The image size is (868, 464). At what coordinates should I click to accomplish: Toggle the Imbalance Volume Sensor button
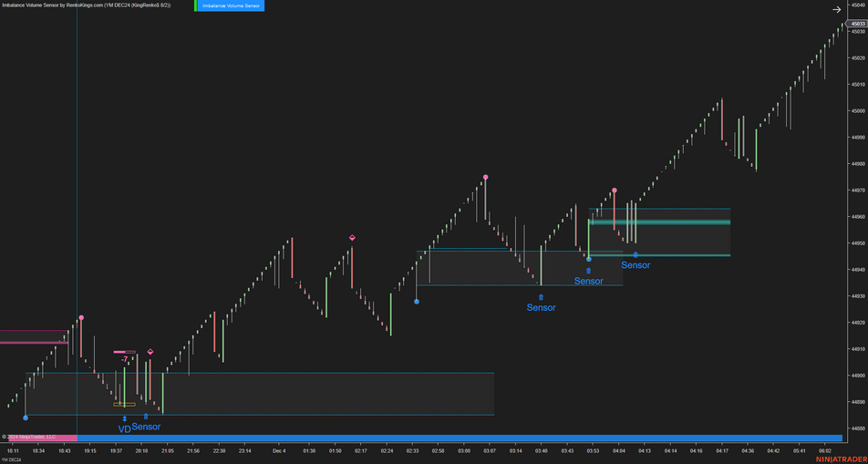tap(230, 5)
